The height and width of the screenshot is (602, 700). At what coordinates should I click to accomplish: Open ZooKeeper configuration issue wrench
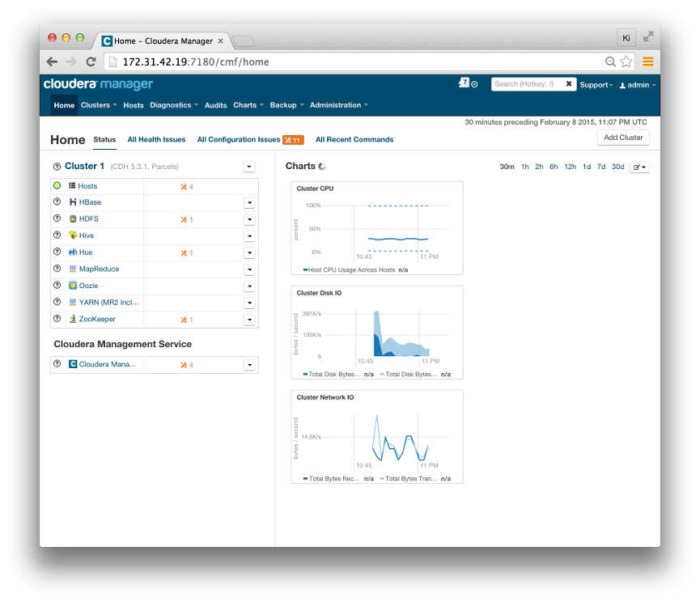(187, 320)
